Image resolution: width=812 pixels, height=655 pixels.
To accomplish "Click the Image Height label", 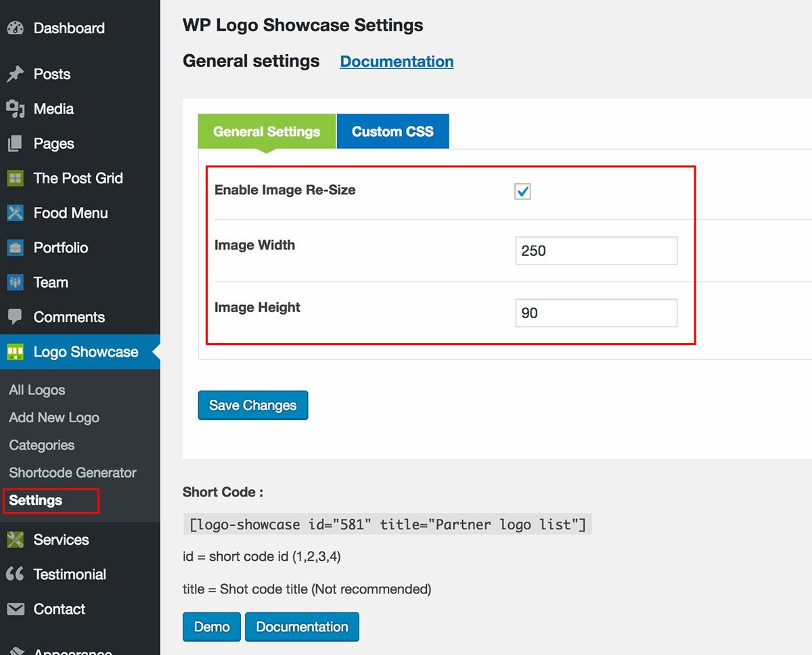I will tap(257, 308).
